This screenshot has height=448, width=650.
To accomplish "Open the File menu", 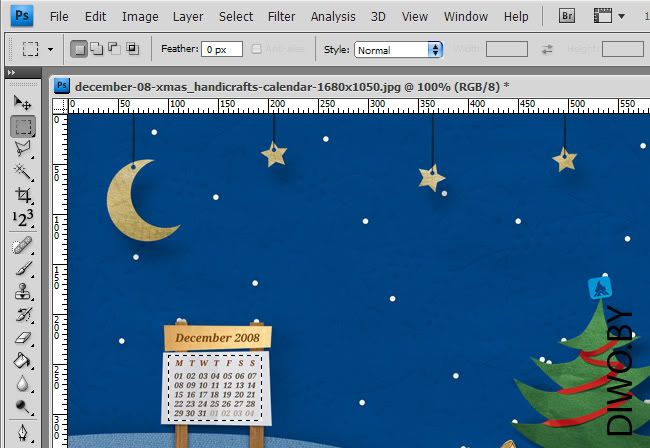I will (59, 17).
